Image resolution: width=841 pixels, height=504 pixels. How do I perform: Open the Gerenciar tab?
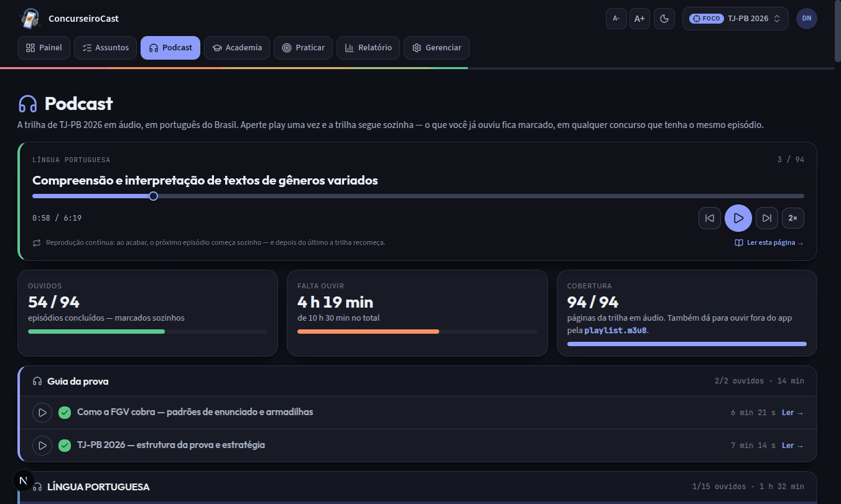[437, 48]
